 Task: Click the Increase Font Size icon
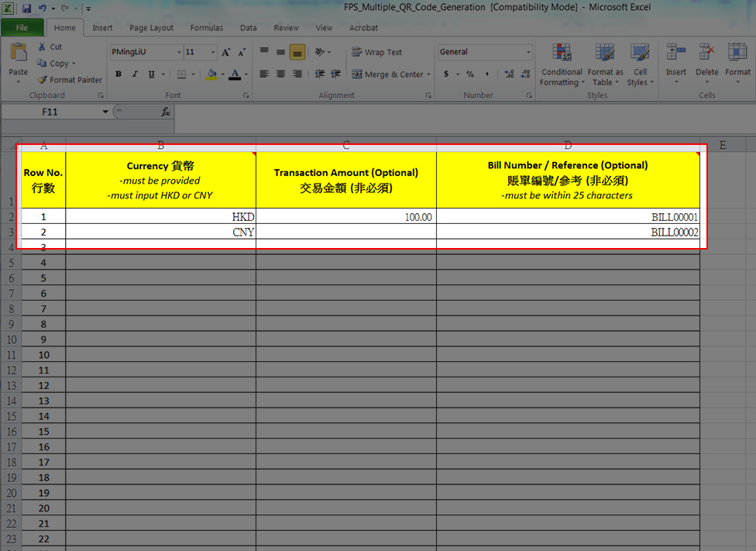[226, 53]
